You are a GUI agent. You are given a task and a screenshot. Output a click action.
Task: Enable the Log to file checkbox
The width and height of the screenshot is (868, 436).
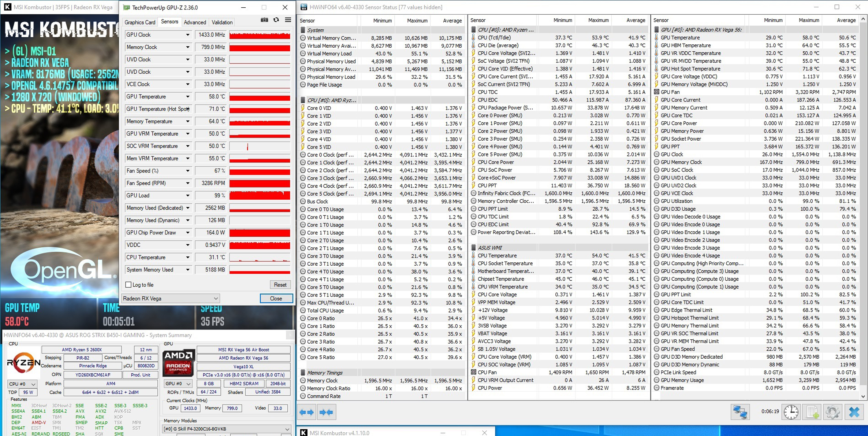tap(128, 285)
